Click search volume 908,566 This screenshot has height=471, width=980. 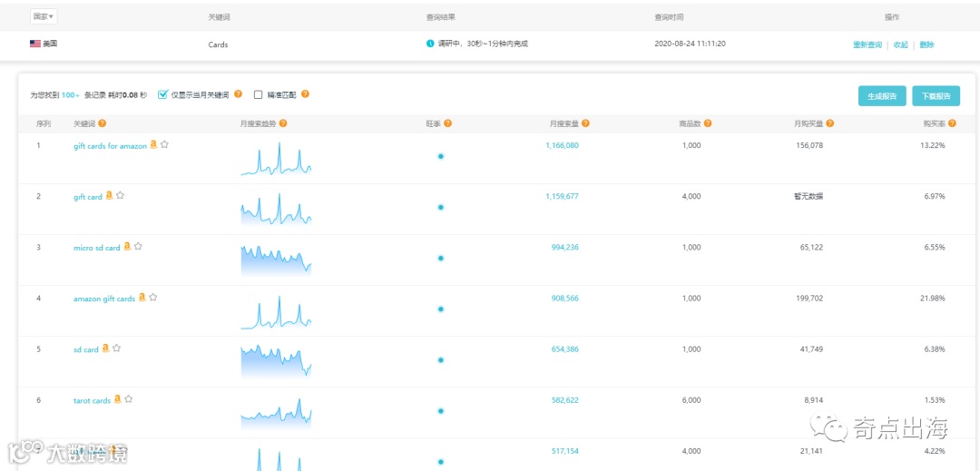click(565, 299)
